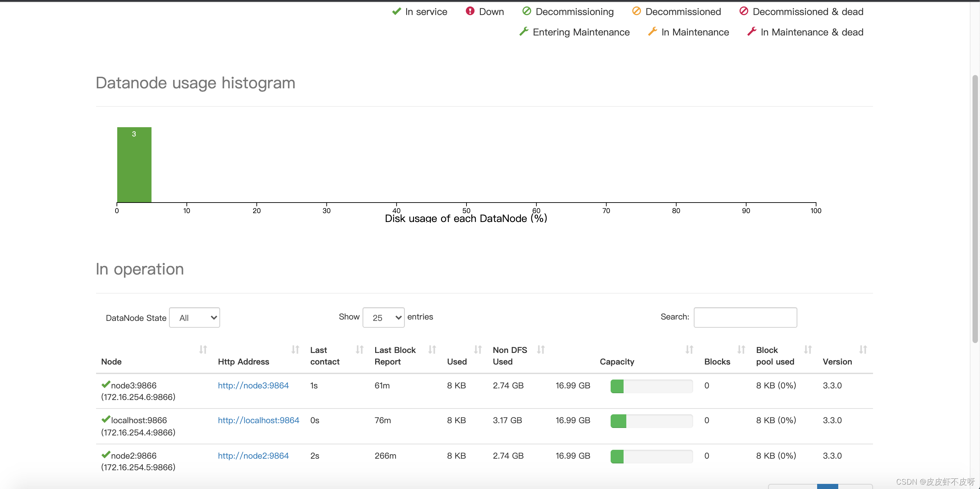980x489 pixels.
Task: Open the Show entries count dropdown
Action: (x=383, y=317)
